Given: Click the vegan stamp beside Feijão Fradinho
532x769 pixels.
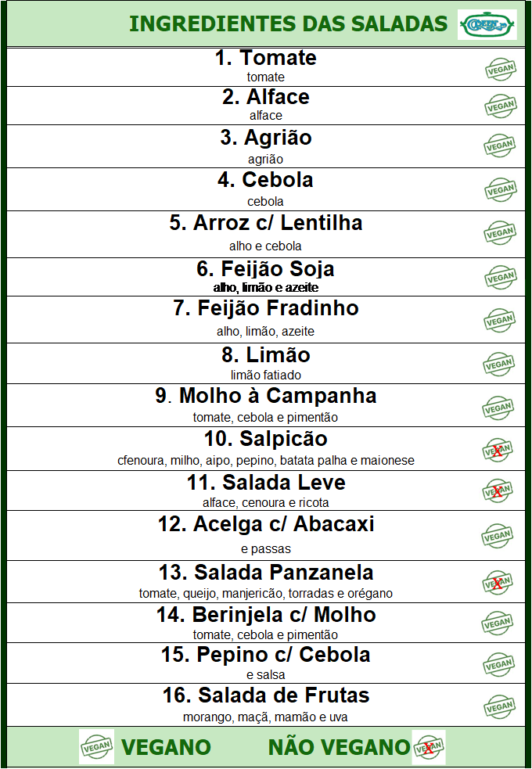Looking at the screenshot, I should tap(498, 320).
